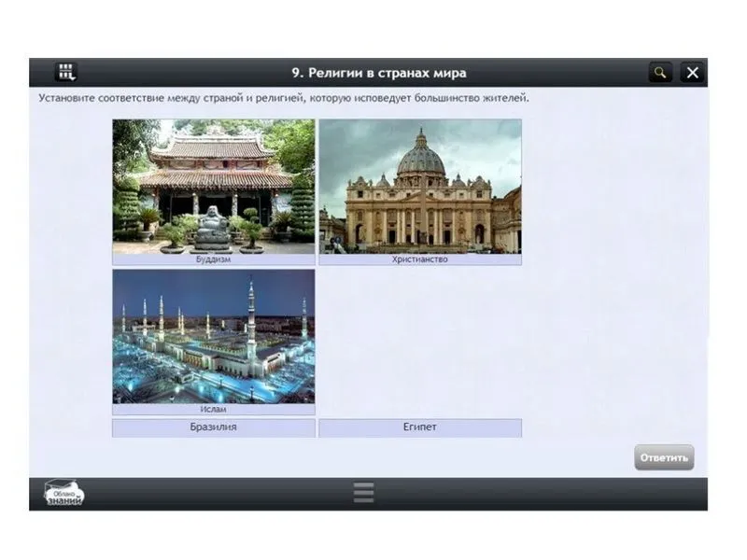747x560 pixels.
Task: Click the Облако знаний logo
Action: [64, 494]
